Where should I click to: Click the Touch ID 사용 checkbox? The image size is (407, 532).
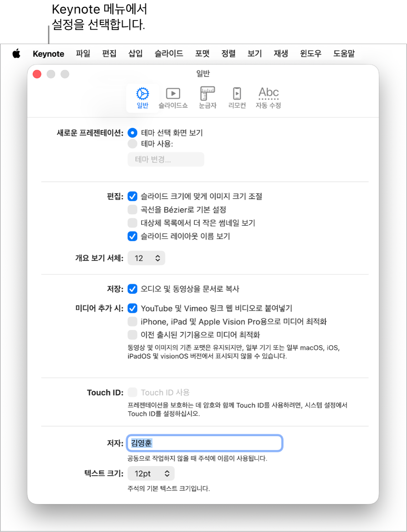[x=132, y=392]
